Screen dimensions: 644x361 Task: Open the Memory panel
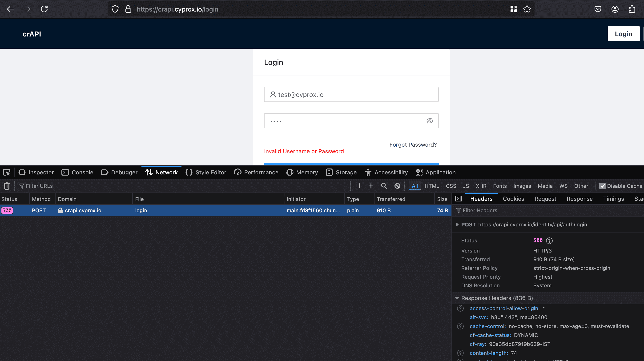(x=302, y=172)
